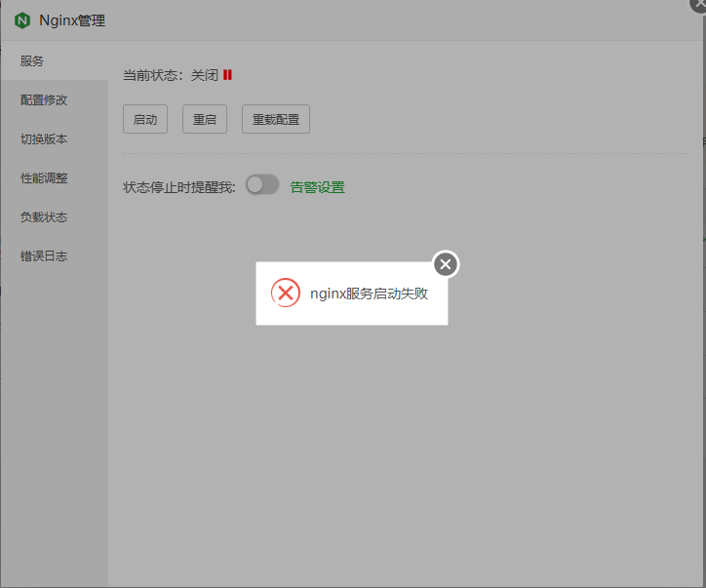Go to 性能调整 tab
This screenshot has width=706, height=588.
55,177
